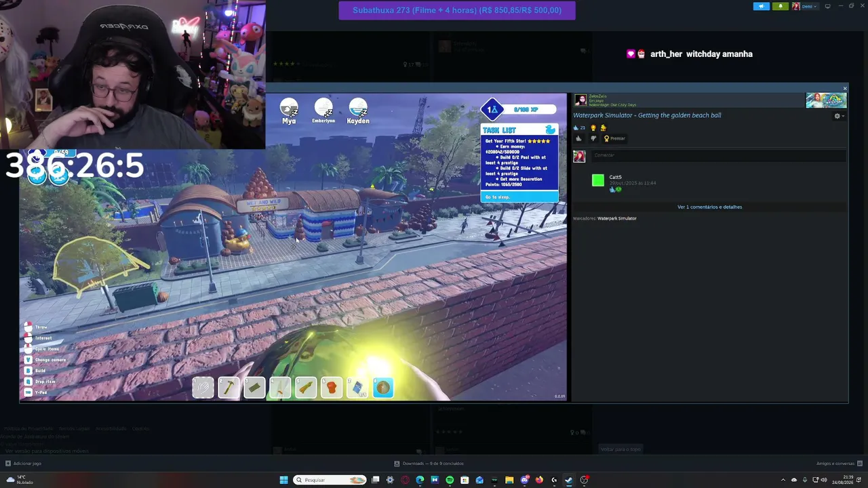The image size is (868, 488).
Task: Click the Demi profile avatar in Steam header
Action: click(796, 6)
